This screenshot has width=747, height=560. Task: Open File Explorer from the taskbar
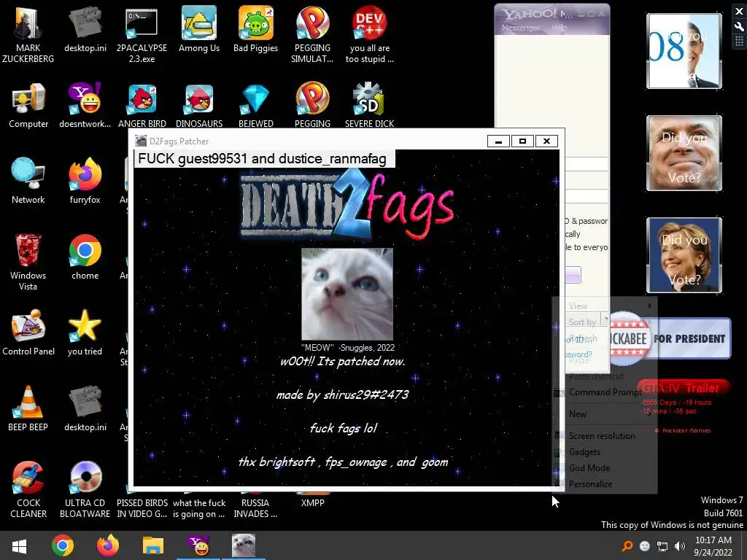(x=153, y=545)
